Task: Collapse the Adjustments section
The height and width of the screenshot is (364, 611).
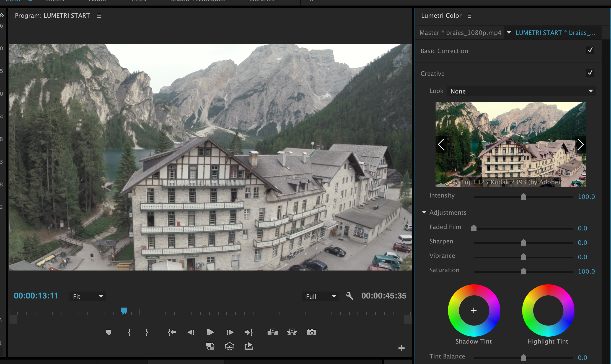Action: point(424,212)
